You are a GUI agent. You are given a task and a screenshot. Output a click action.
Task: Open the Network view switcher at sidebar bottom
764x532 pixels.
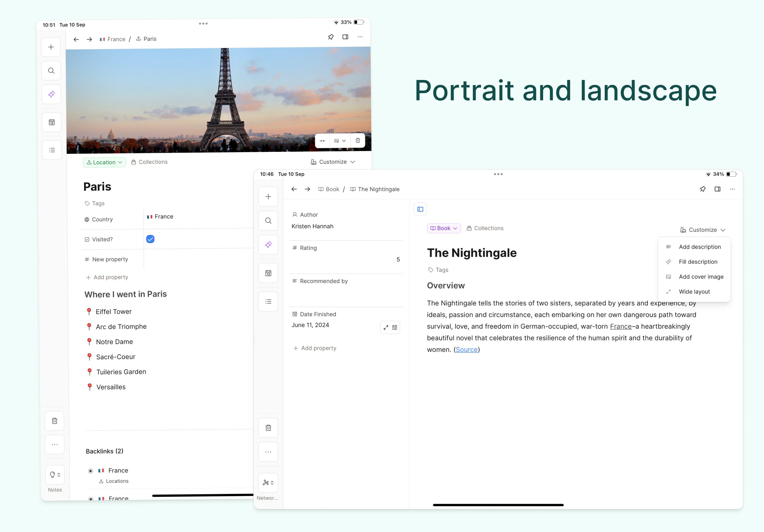(268, 483)
